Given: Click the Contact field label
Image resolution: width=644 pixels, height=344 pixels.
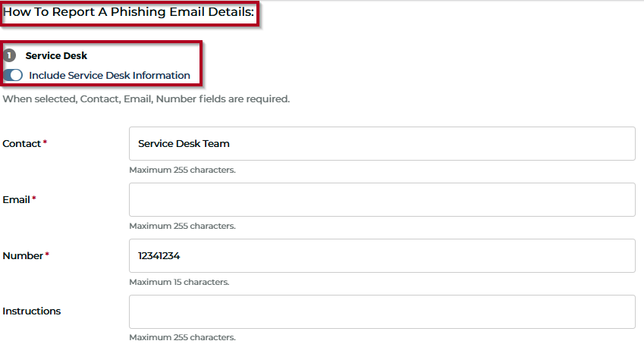Looking at the screenshot, I should coord(22,144).
